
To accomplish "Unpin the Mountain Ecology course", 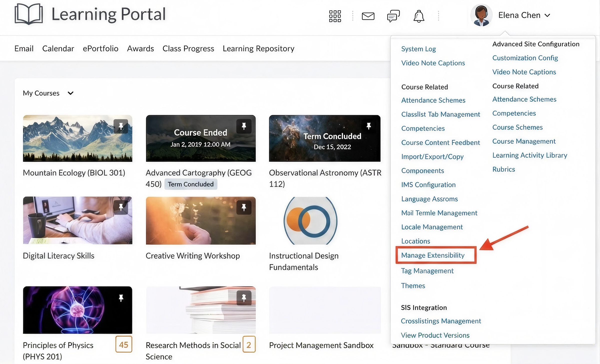I will [x=121, y=126].
